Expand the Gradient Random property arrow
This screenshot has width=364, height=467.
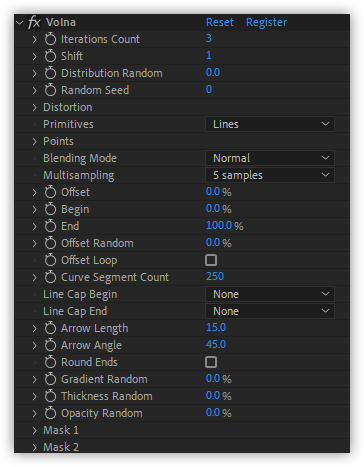click(35, 379)
